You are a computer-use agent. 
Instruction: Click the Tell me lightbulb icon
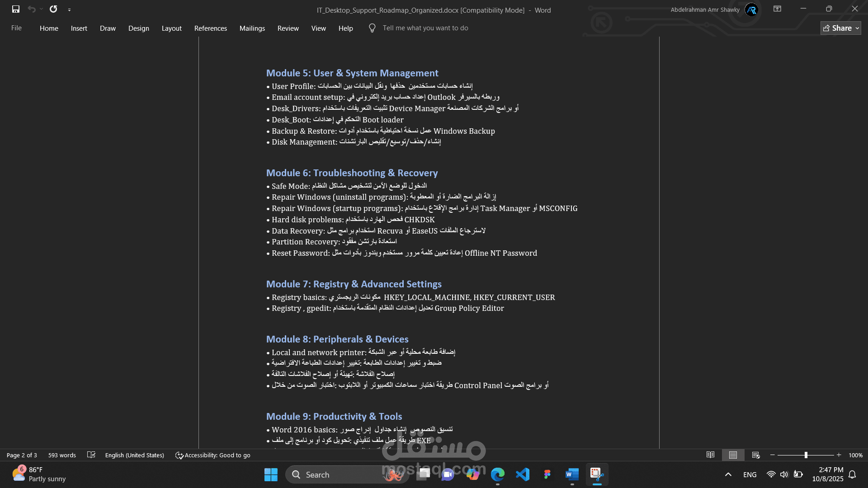[x=372, y=28]
